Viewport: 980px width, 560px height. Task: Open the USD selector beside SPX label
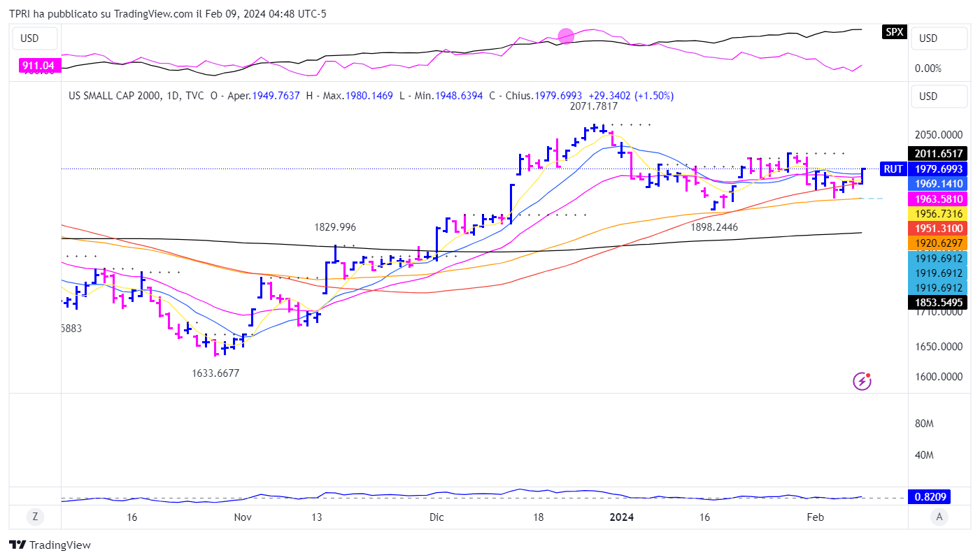(939, 38)
